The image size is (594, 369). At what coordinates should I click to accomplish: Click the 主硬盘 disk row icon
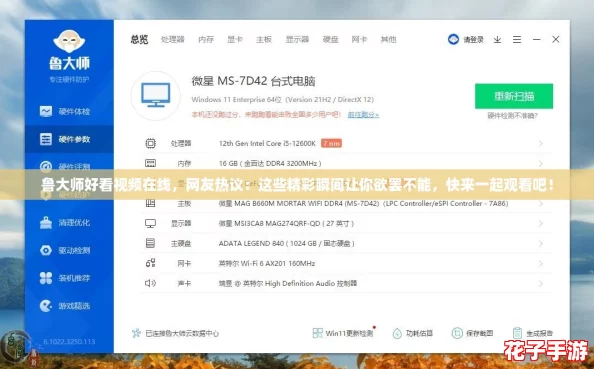click(150, 243)
